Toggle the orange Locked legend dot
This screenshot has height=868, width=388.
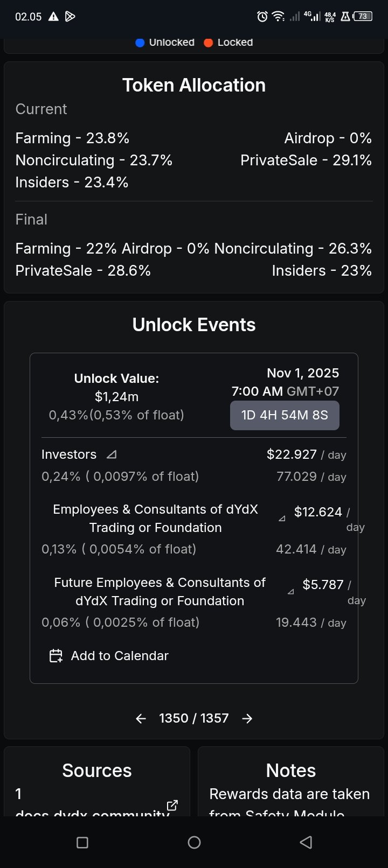[209, 43]
